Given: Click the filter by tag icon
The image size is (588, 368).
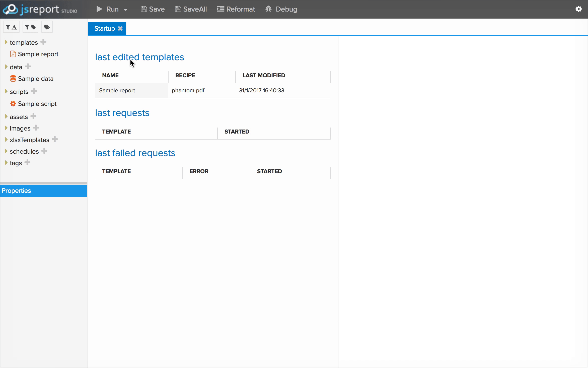Looking at the screenshot, I should tap(30, 27).
